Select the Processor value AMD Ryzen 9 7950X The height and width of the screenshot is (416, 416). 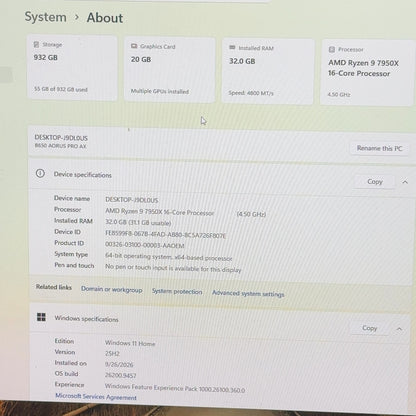click(x=160, y=212)
